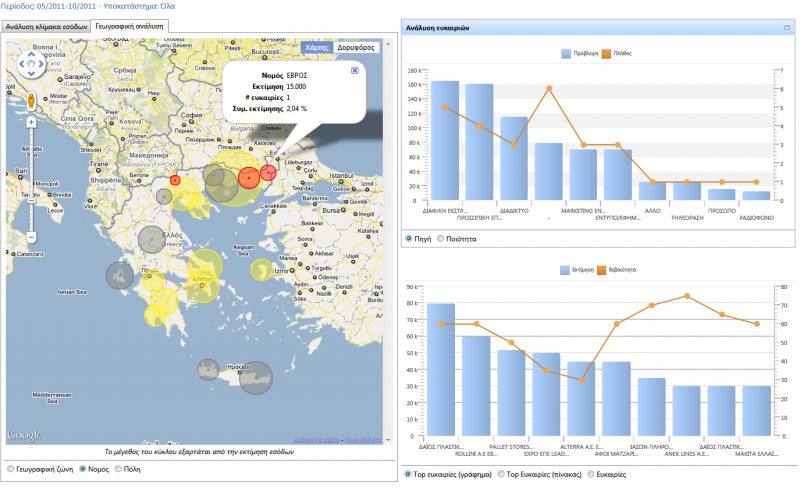Select Top Ευκαιρίες (πίνακας) radio option

click(x=501, y=474)
